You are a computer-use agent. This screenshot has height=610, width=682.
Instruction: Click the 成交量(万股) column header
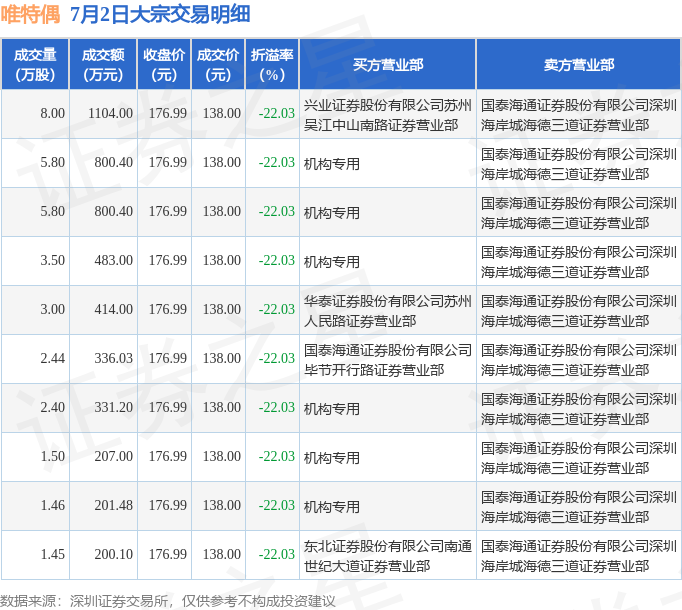[x=35, y=64]
